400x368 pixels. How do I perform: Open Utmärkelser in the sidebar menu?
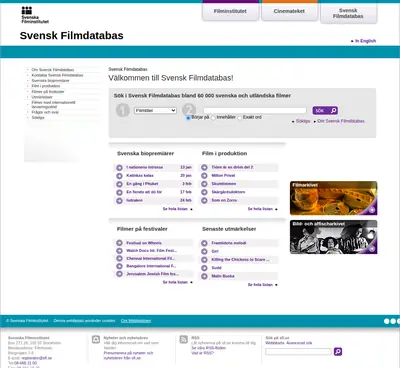coord(42,97)
